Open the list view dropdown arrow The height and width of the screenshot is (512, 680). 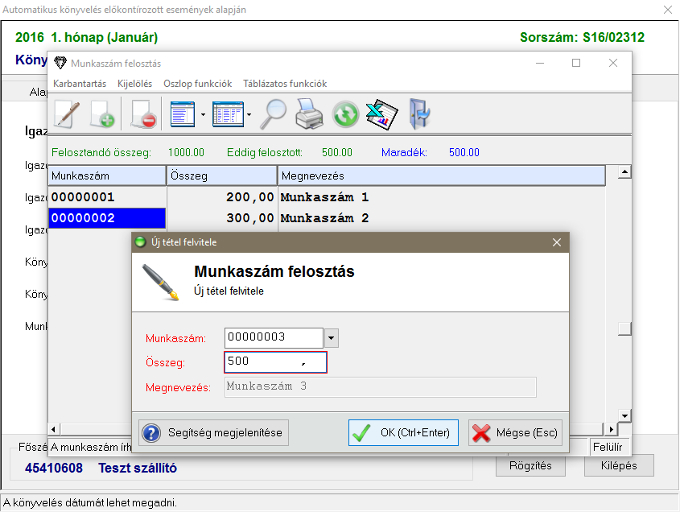click(203, 115)
